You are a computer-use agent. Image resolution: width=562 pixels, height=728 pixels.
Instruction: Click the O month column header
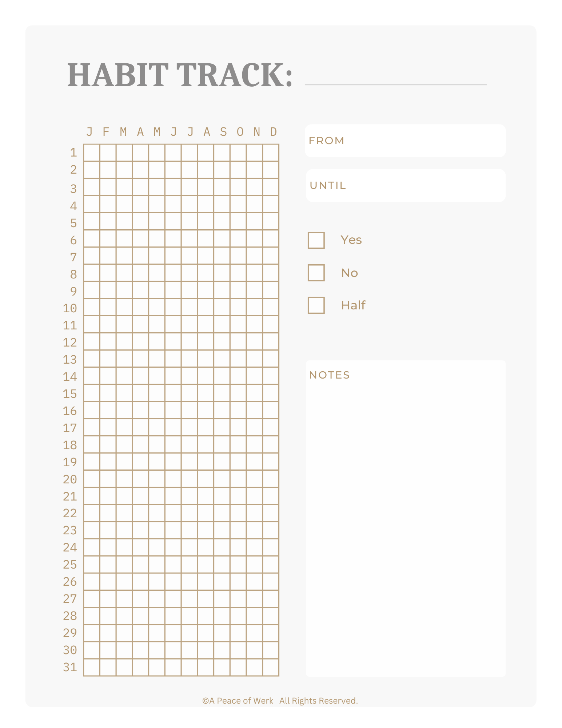(240, 132)
